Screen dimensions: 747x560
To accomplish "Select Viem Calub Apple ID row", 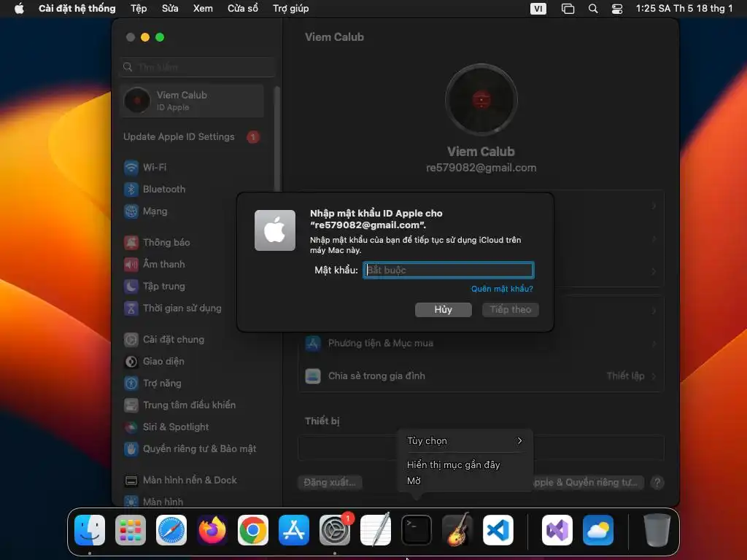I will [x=192, y=101].
